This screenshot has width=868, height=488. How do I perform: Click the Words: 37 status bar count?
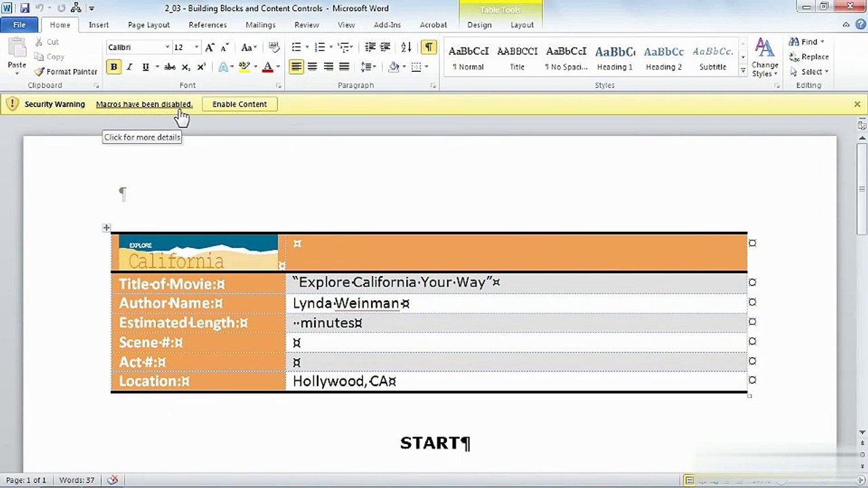click(x=77, y=480)
